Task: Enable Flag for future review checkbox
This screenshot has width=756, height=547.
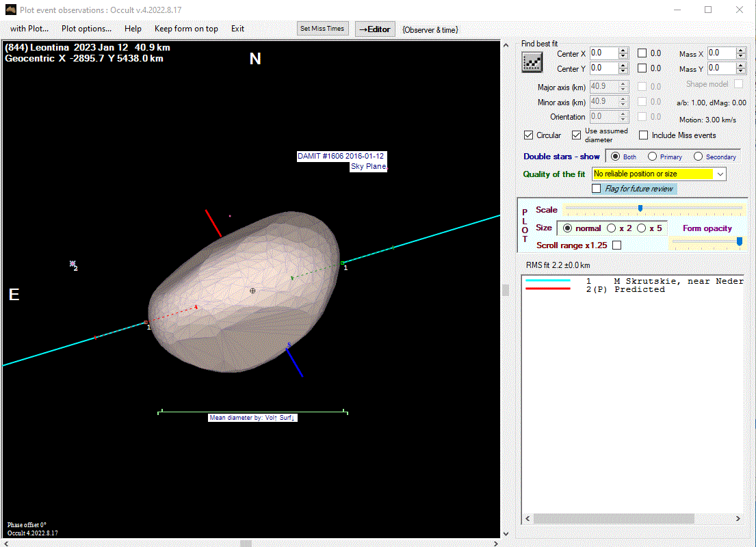Action: coord(597,189)
